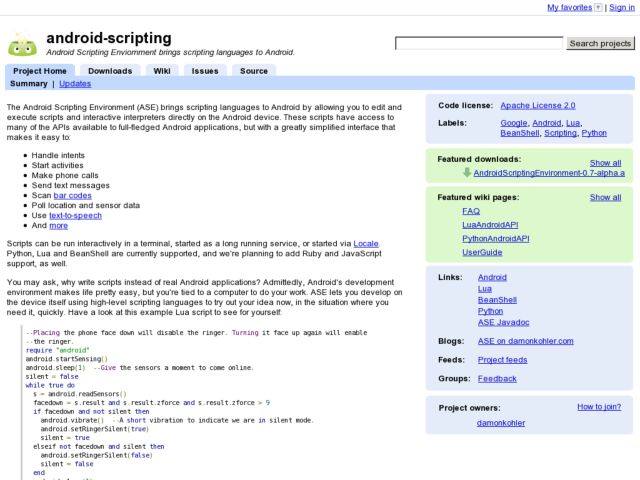Open the Apache License 2.0 link

point(538,105)
